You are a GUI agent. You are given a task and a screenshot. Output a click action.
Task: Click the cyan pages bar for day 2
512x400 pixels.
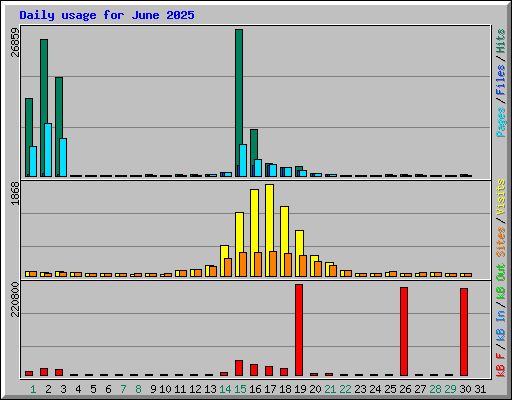[48, 150]
